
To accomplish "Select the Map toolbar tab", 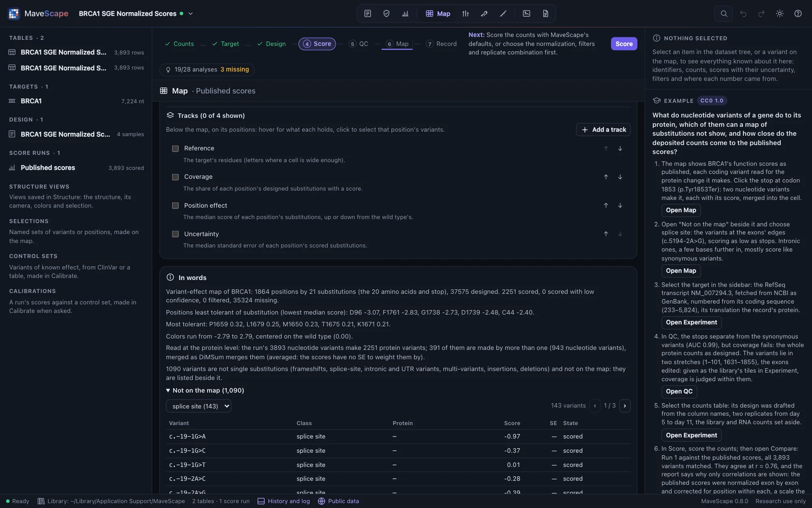I will tap(438, 13).
